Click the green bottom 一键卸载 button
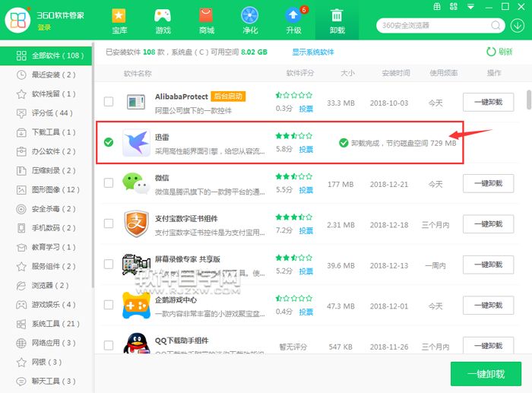 486,374
